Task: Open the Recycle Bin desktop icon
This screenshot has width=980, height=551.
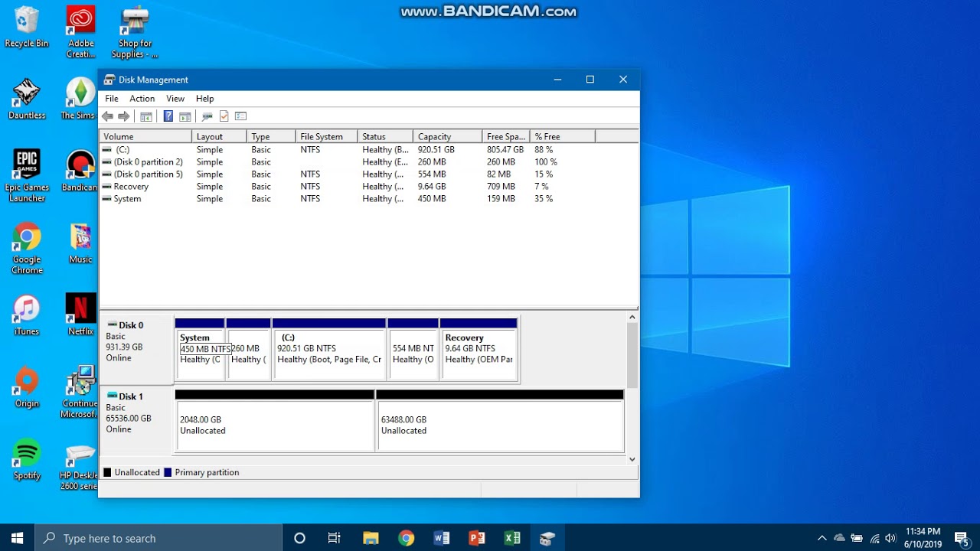Action: point(27,28)
